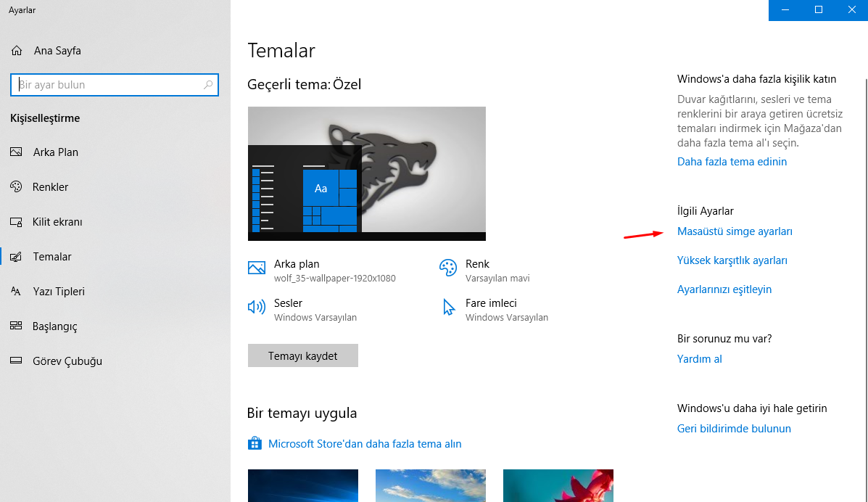The width and height of the screenshot is (868, 502).
Task: Click Windows Varsayılan under Fare imleci
Action: [507, 318]
